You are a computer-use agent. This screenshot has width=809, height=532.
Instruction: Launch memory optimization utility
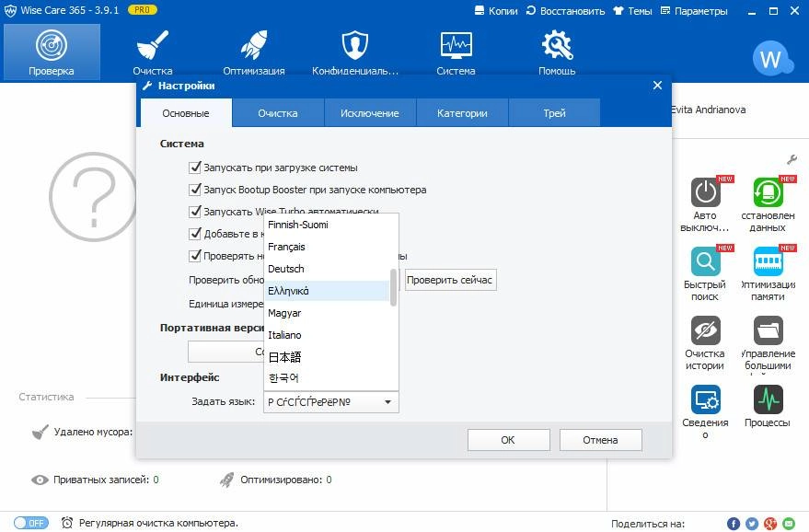[768, 273]
